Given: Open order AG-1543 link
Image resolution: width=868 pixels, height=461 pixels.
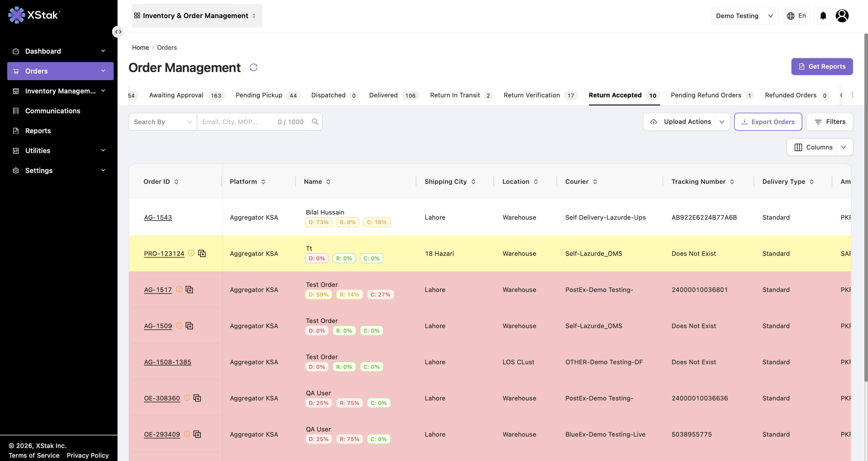Looking at the screenshot, I should pos(158,217).
